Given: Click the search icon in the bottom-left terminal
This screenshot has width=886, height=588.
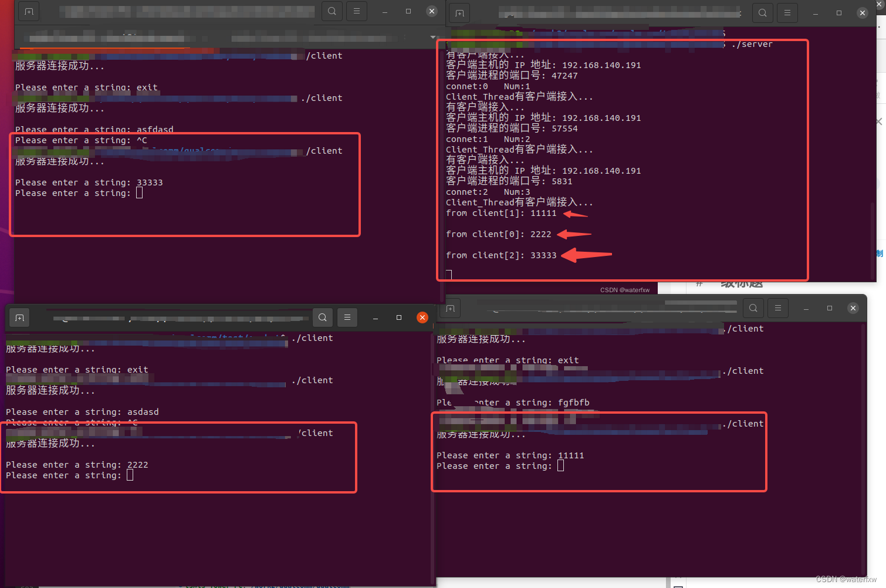Looking at the screenshot, I should [323, 317].
